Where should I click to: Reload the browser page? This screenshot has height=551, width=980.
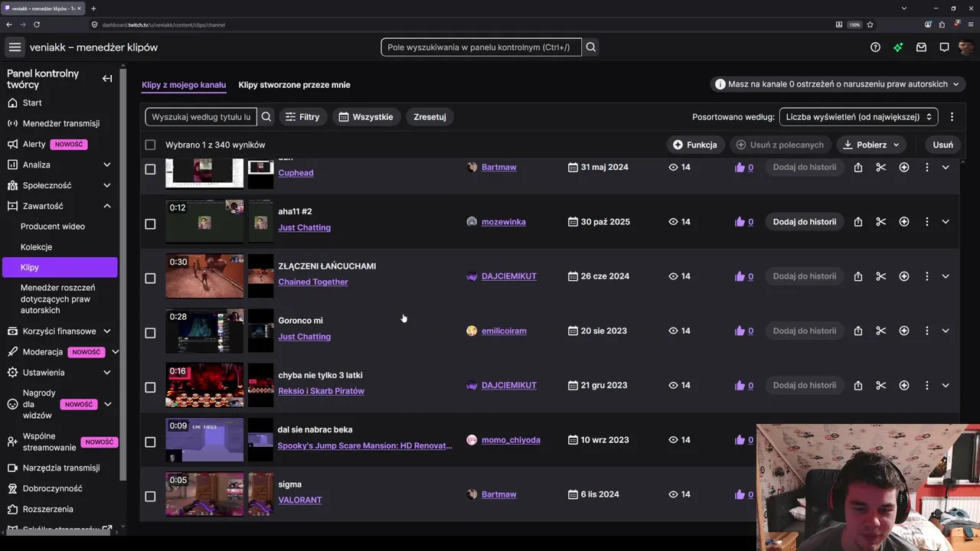[x=37, y=24]
